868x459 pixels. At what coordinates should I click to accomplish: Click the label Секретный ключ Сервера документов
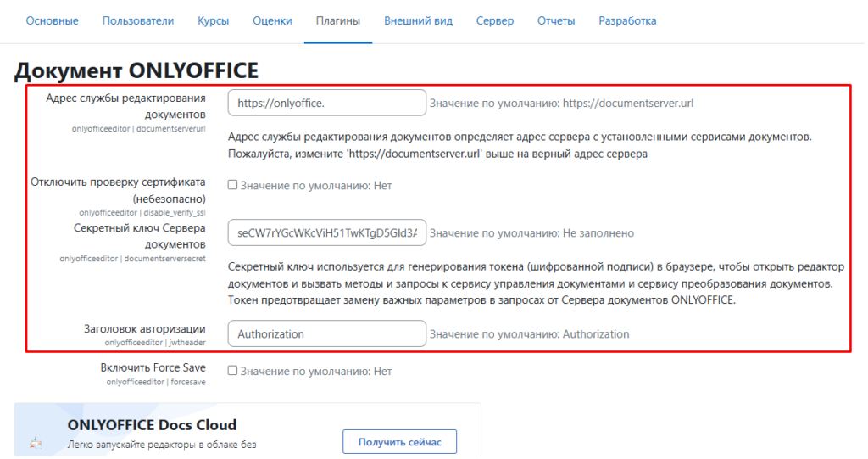(140, 236)
